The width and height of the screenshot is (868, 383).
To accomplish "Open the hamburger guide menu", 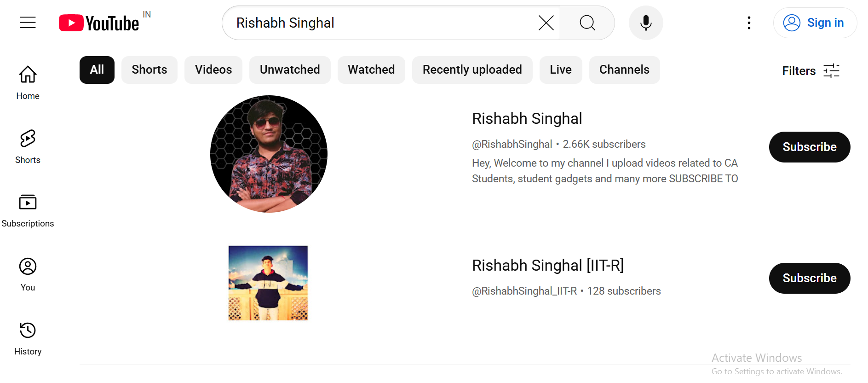I will pyautogui.click(x=28, y=23).
